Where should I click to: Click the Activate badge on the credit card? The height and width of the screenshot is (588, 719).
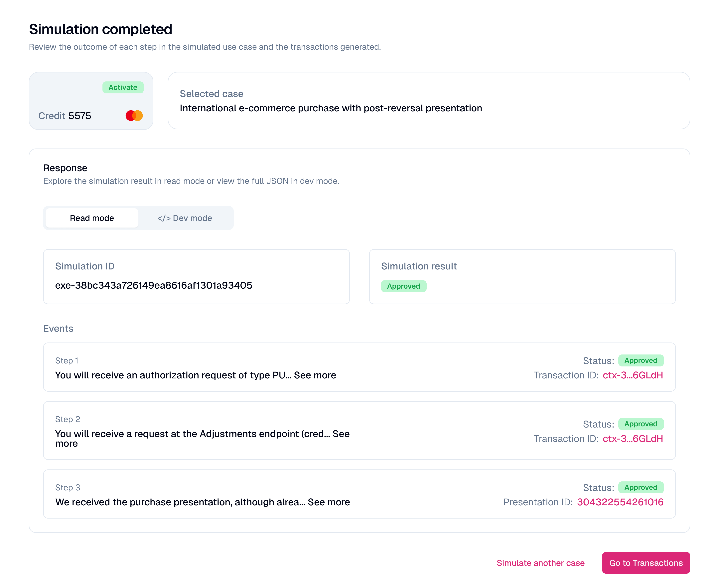123,87
